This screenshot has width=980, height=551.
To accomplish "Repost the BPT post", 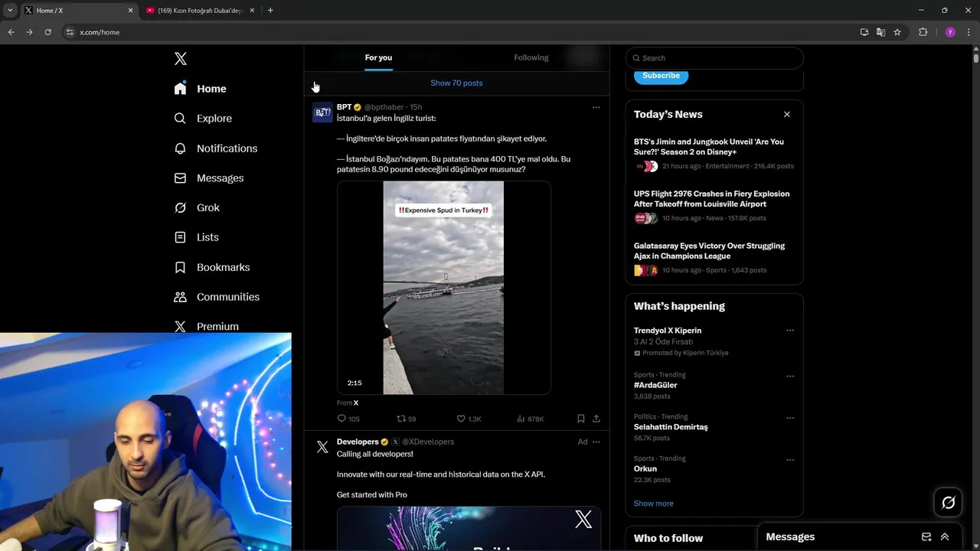I will [407, 419].
